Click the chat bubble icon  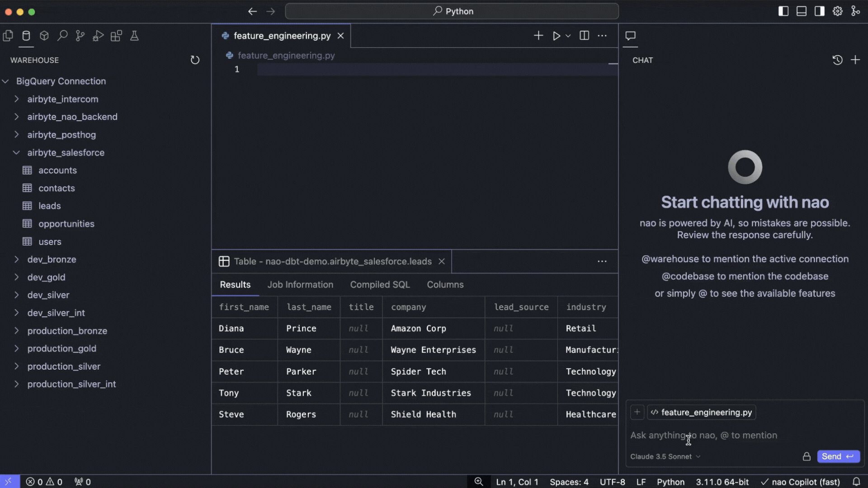631,36
